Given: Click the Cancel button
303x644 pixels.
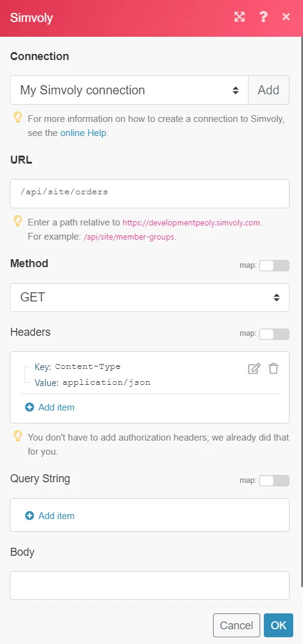Looking at the screenshot, I should [x=236, y=625].
